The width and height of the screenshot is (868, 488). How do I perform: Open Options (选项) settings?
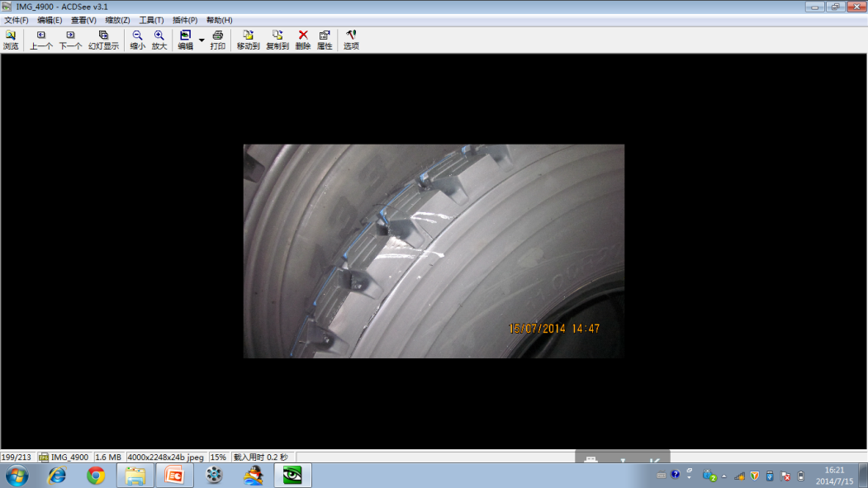351,40
